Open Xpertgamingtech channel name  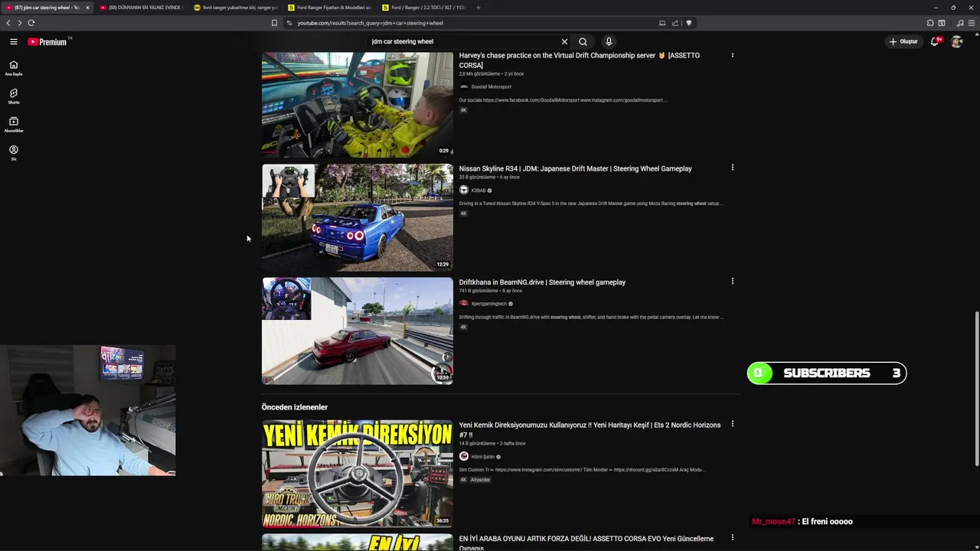[x=488, y=304]
